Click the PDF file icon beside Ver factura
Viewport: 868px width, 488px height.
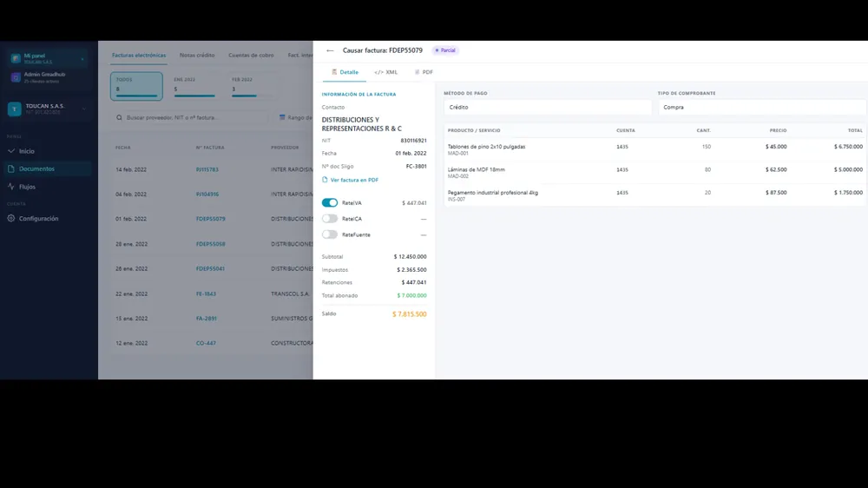pyautogui.click(x=325, y=180)
